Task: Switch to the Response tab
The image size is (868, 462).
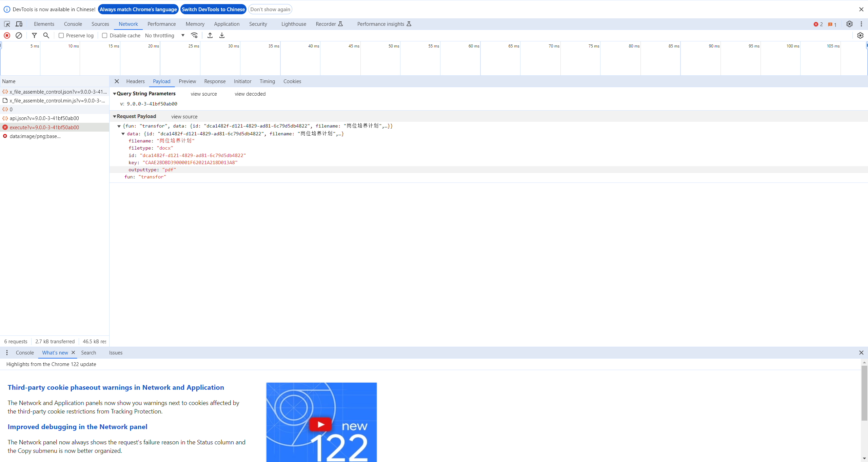Action: (215, 81)
